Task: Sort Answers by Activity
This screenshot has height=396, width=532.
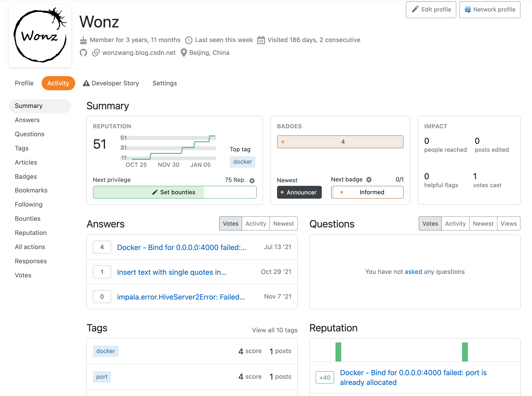Action: (x=256, y=224)
